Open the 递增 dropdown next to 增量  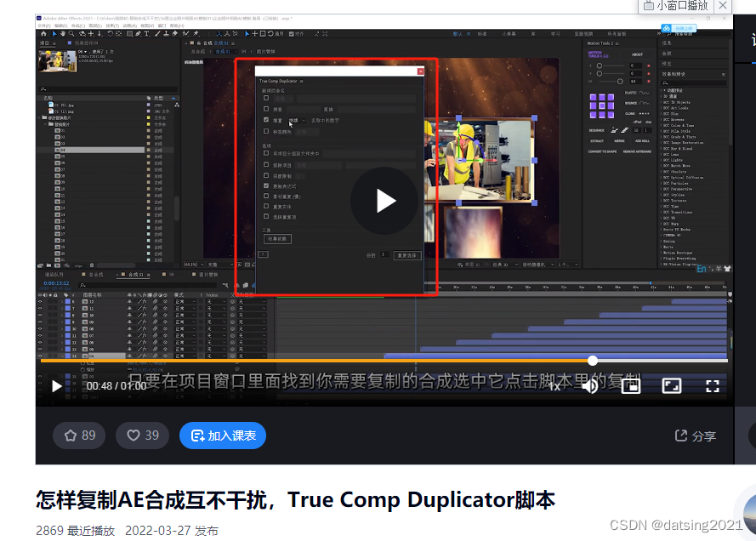[299, 120]
